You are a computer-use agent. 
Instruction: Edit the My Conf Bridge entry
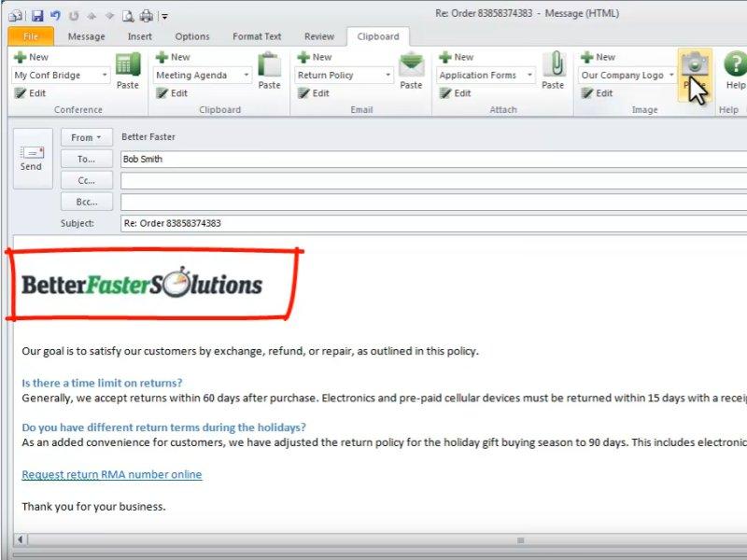tap(30, 93)
